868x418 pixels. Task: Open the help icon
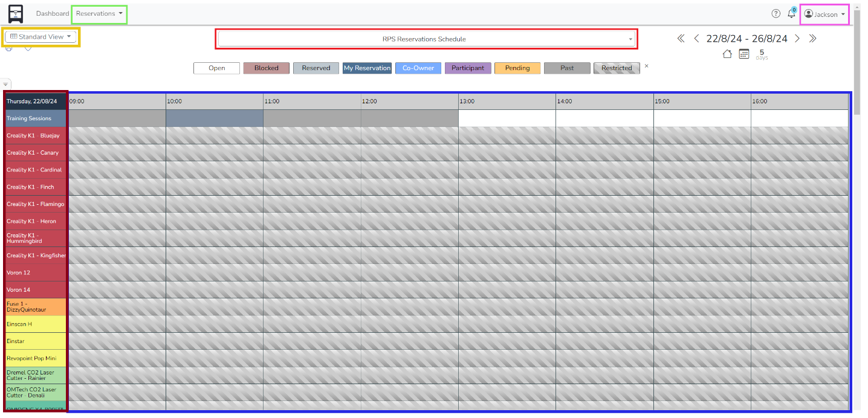coord(776,13)
